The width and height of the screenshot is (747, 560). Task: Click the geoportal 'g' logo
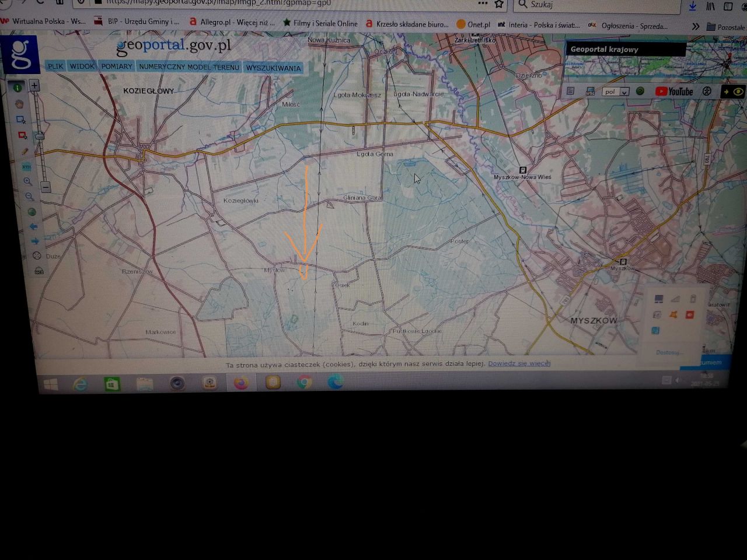pos(20,54)
